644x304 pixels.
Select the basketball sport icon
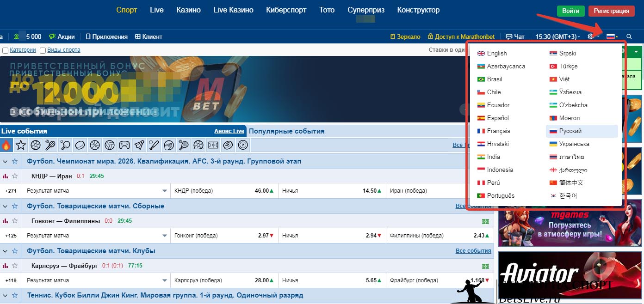(x=94, y=145)
